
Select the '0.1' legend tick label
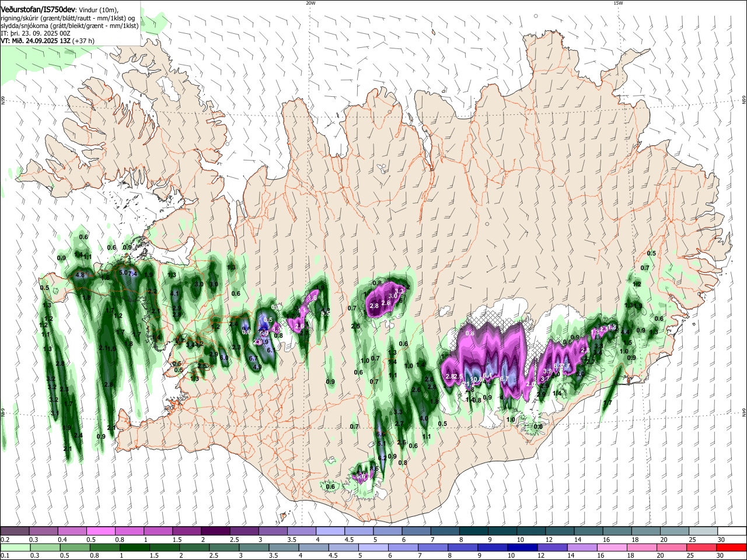pos(5,556)
